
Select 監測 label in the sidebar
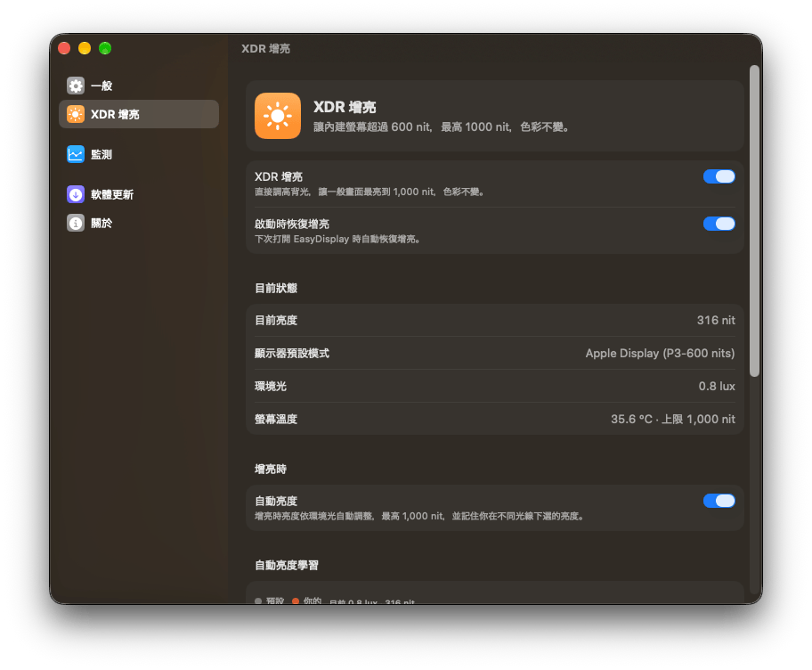pos(101,154)
